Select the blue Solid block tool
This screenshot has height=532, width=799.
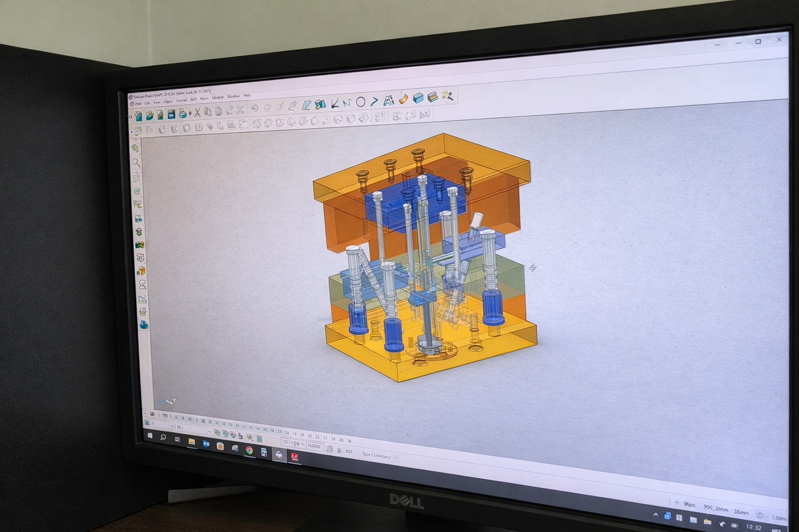[x=418, y=98]
